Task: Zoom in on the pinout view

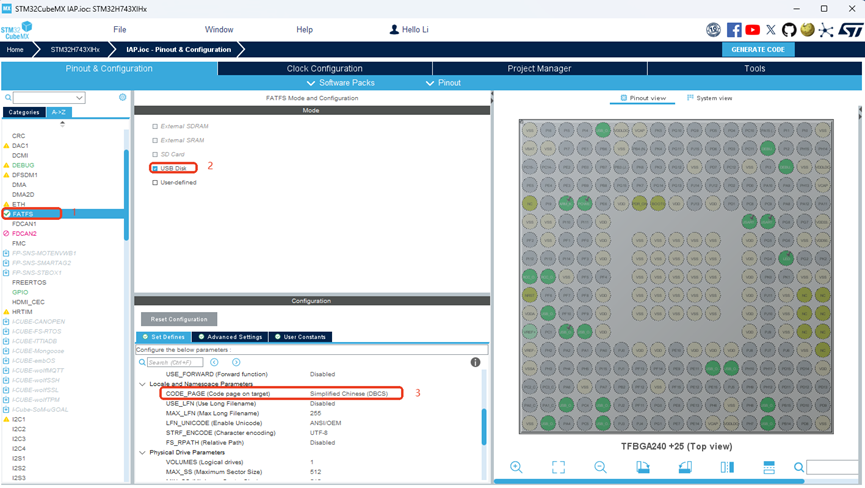Action: [x=516, y=467]
